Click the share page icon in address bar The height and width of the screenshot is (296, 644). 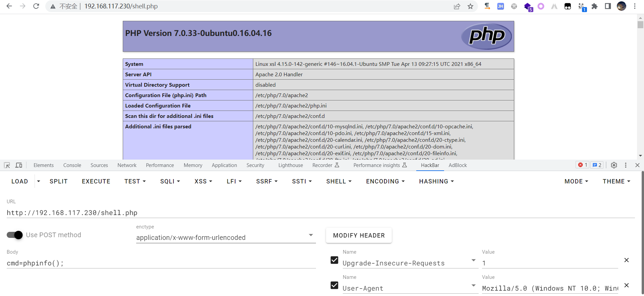[457, 6]
